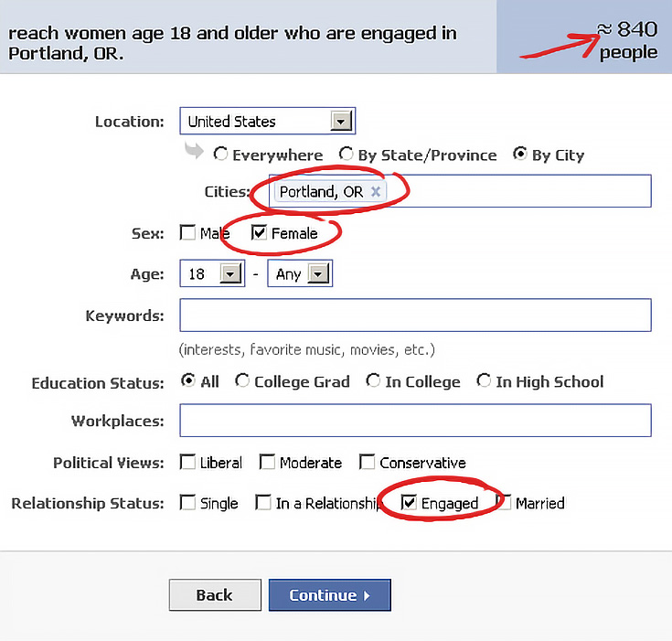Click the Keywords input field

pyautogui.click(x=415, y=315)
